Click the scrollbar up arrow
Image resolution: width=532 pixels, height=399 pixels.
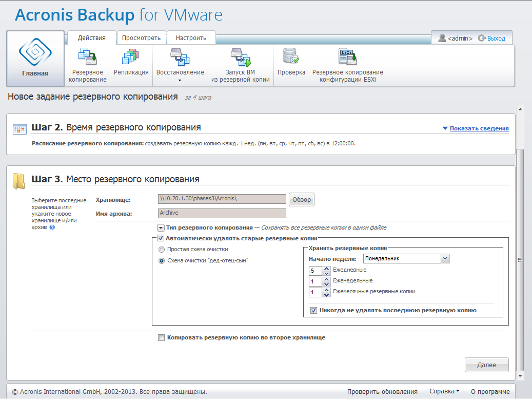tap(520, 110)
